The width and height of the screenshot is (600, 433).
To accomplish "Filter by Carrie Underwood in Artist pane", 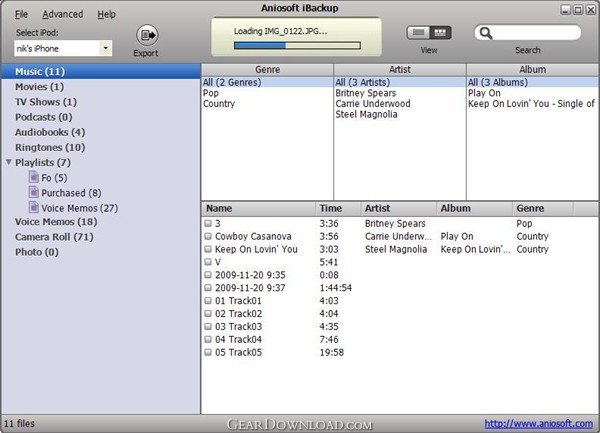I will [399, 104].
